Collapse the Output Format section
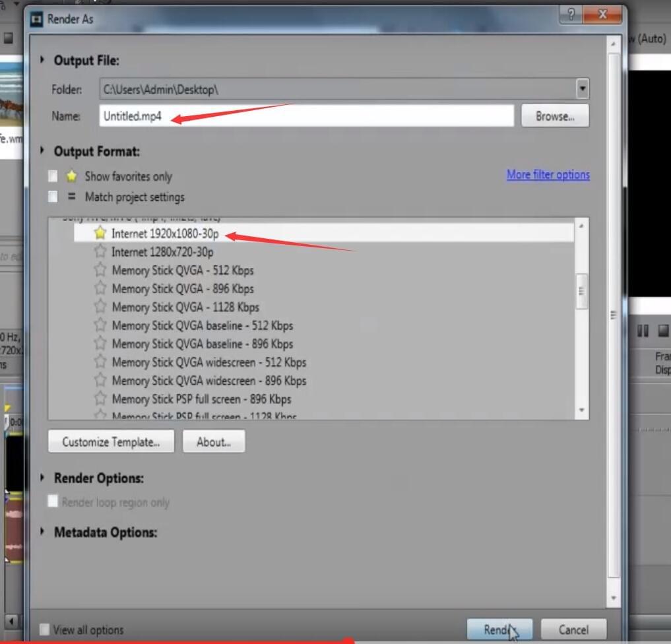The width and height of the screenshot is (671, 644). 42,150
